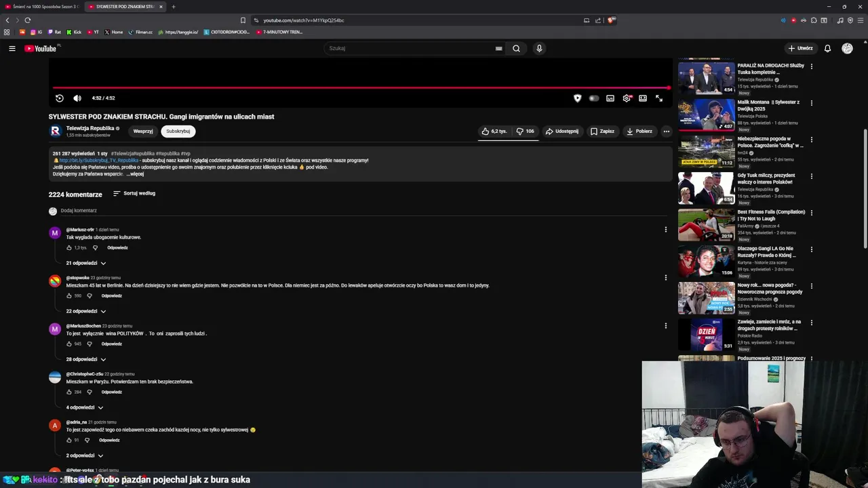Dislike the video with thumbs down
The image size is (868, 488).
coord(526,131)
